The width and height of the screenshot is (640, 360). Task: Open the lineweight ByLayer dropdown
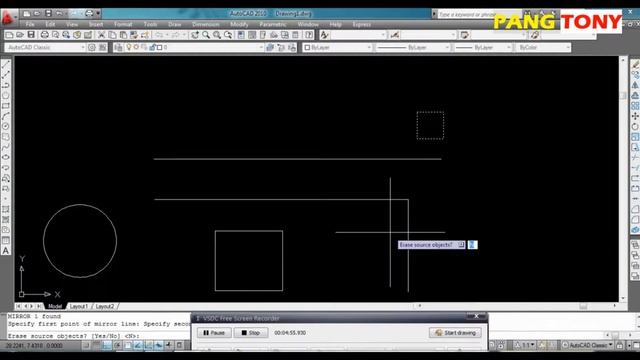click(x=483, y=47)
